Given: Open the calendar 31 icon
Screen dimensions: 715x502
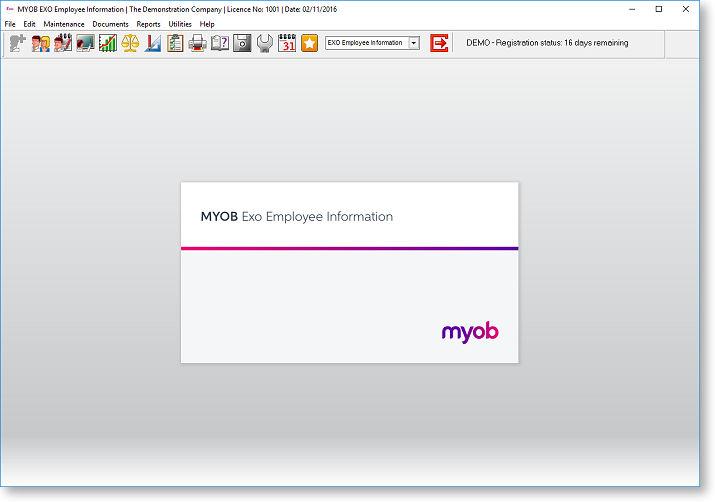Looking at the screenshot, I should click(287, 43).
